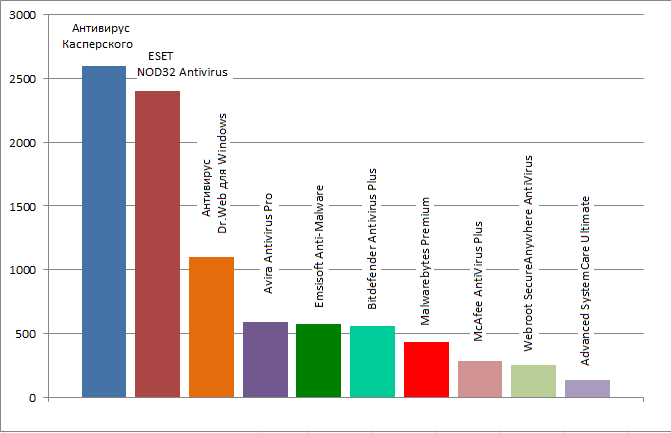Screen dimensions: 671x433
Task: Click the 1000 axis value
Action: point(23,270)
